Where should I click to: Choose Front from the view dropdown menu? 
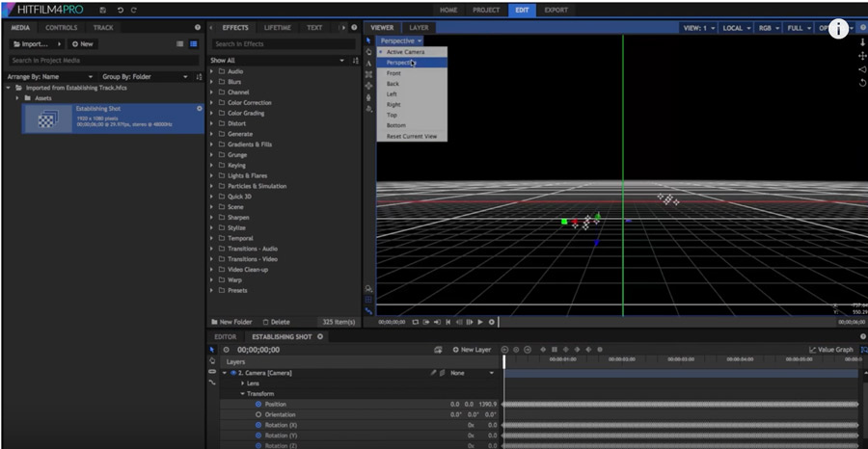[x=393, y=73]
